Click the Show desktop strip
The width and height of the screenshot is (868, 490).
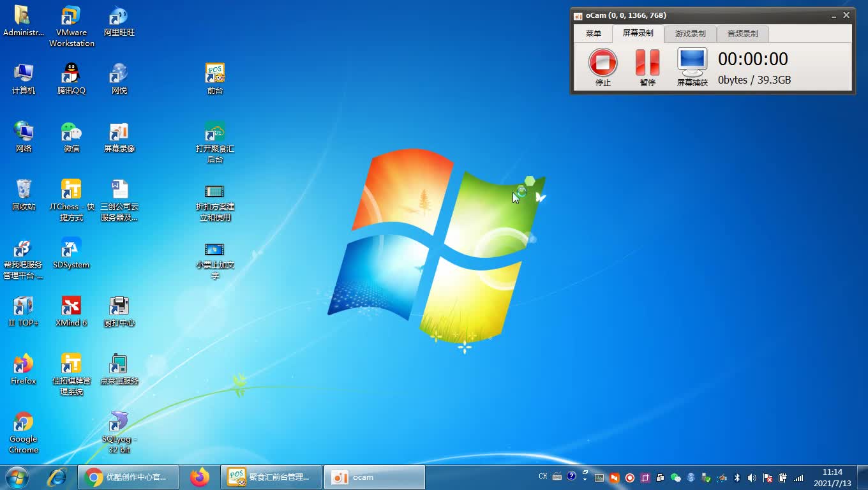pos(863,477)
